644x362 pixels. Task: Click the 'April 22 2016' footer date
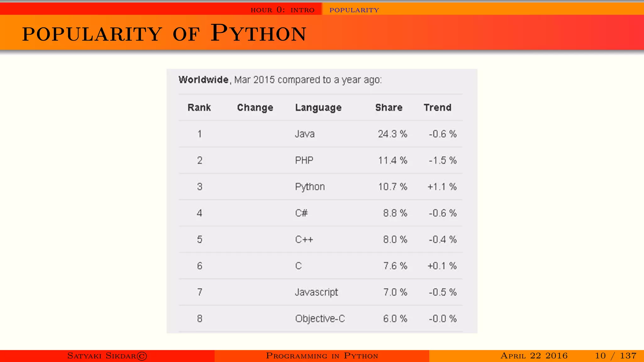click(x=534, y=356)
